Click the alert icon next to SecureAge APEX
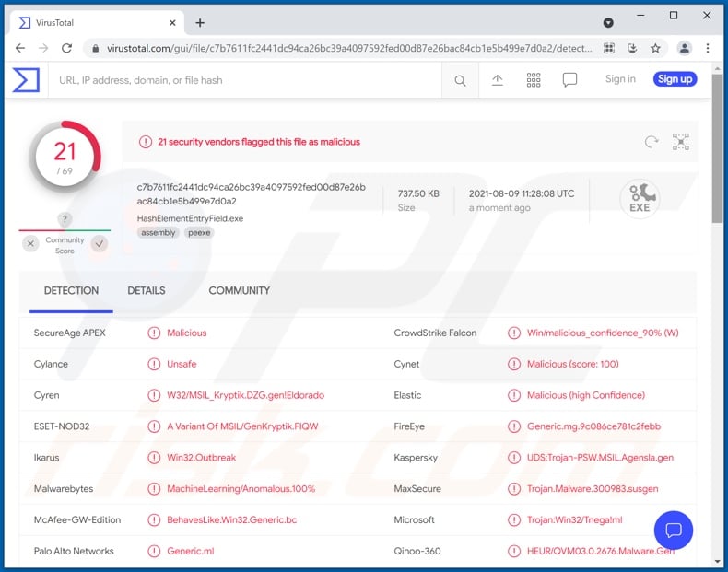The width and height of the screenshot is (728, 572). [154, 333]
